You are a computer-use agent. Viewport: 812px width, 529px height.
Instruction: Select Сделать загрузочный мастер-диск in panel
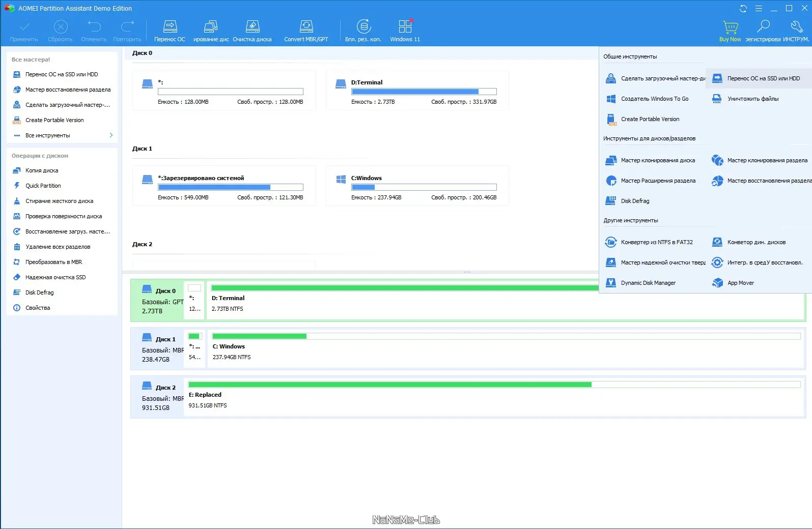click(x=655, y=78)
